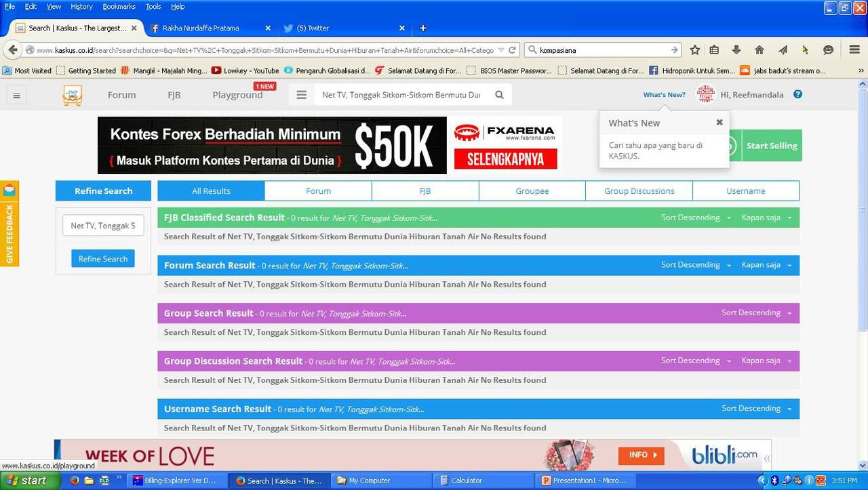Click the search magnifier in Kaskus search bar
Image resolution: width=868 pixels, height=490 pixels.
(500, 95)
